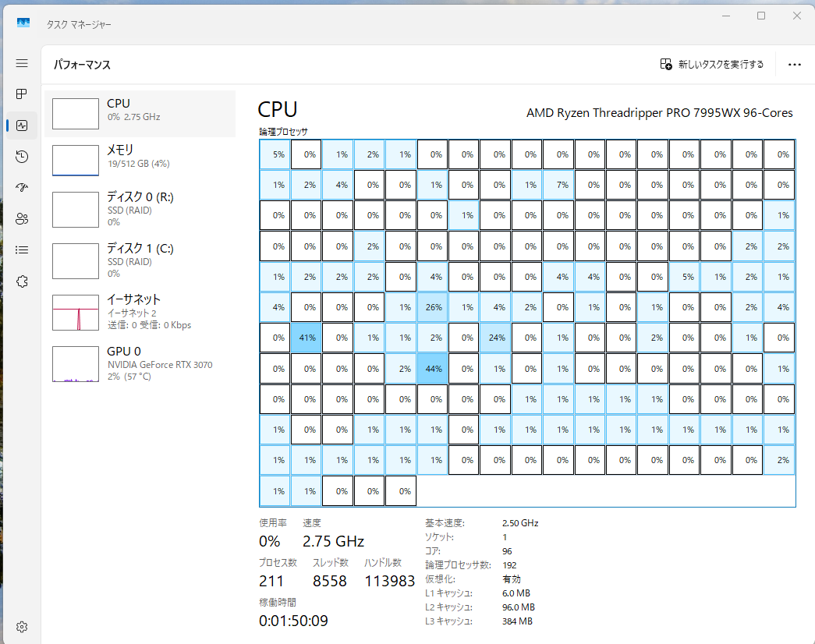
Task: Click the コア value 96
Action: tap(507, 551)
